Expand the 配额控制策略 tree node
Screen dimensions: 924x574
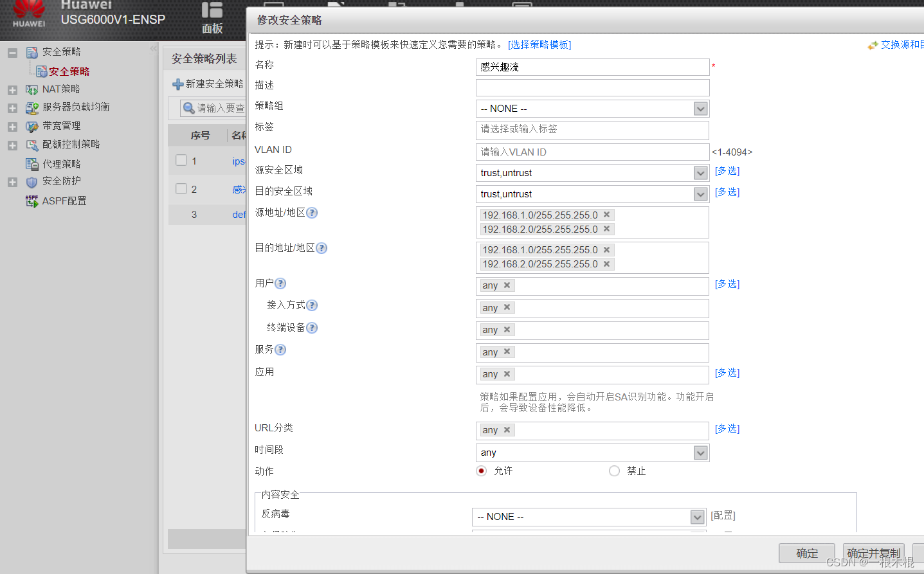click(12, 145)
